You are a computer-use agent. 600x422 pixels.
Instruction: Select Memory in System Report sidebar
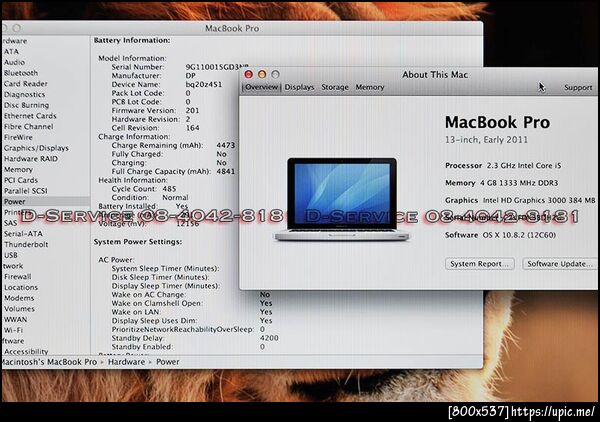click(x=18, y=169)
